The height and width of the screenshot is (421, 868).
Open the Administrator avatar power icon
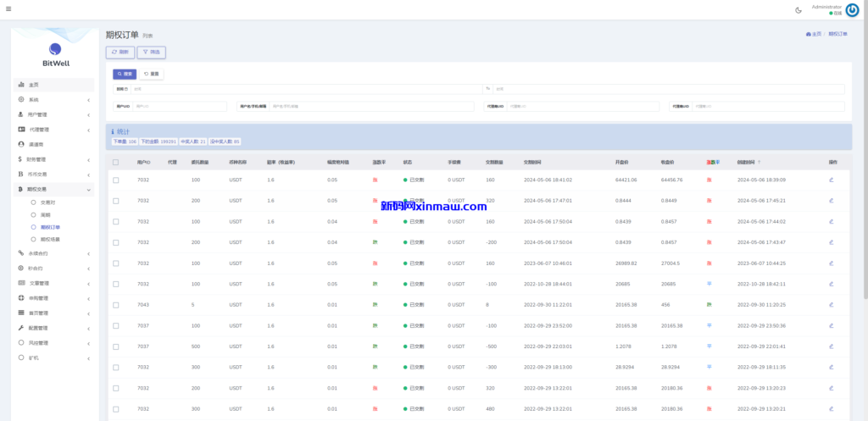tap(852, 10)
